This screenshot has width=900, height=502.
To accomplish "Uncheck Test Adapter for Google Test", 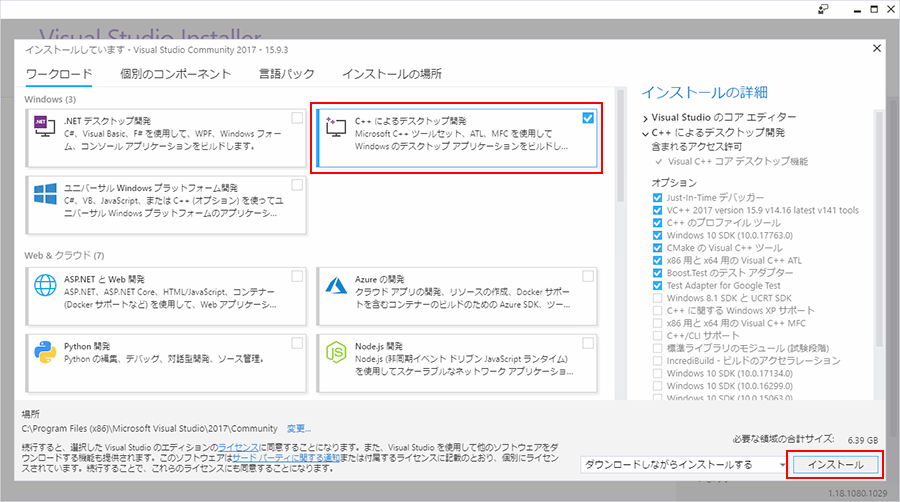I will click(657, 285).
